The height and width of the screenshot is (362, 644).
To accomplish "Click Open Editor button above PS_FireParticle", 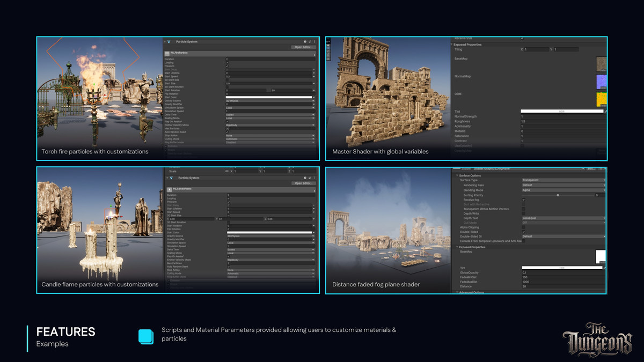I will click(x=304, y=47).
